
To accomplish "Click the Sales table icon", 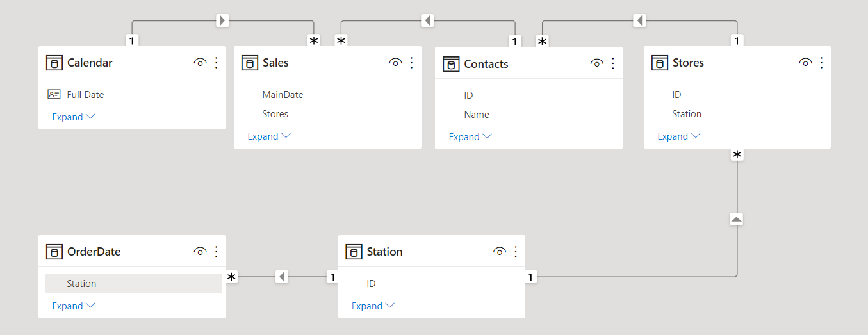I will [x=250, y=63].
